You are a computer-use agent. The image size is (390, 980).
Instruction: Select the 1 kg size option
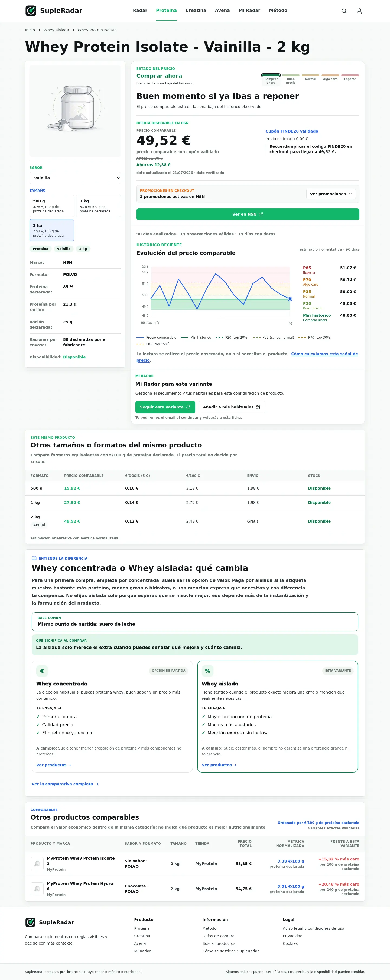[x=98, y=206]
